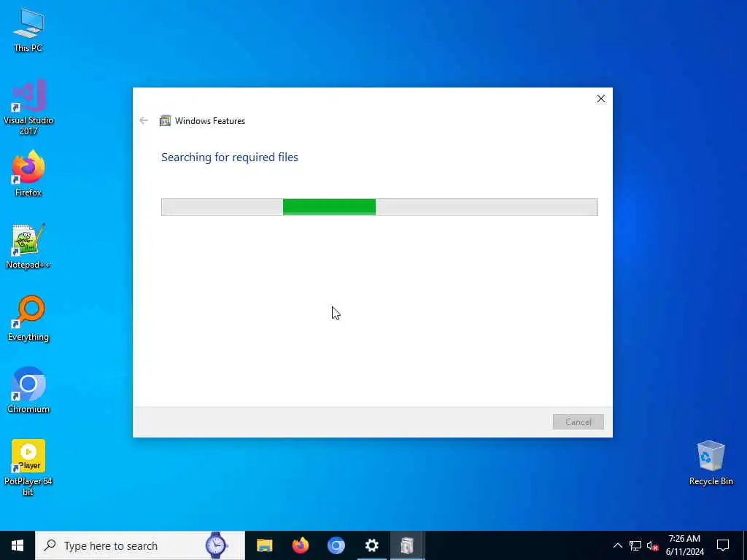Click Show desktop at the taskbar edge

[745, 545]
